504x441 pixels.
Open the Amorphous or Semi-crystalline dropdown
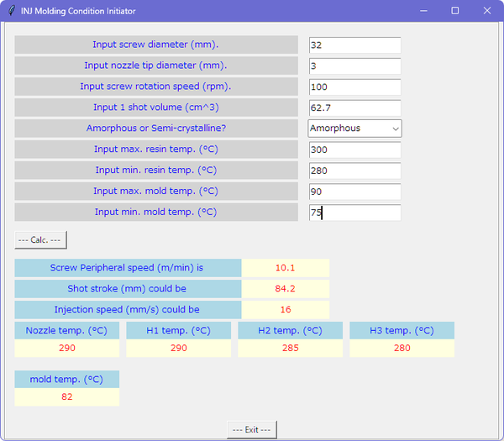coord(354,129)
